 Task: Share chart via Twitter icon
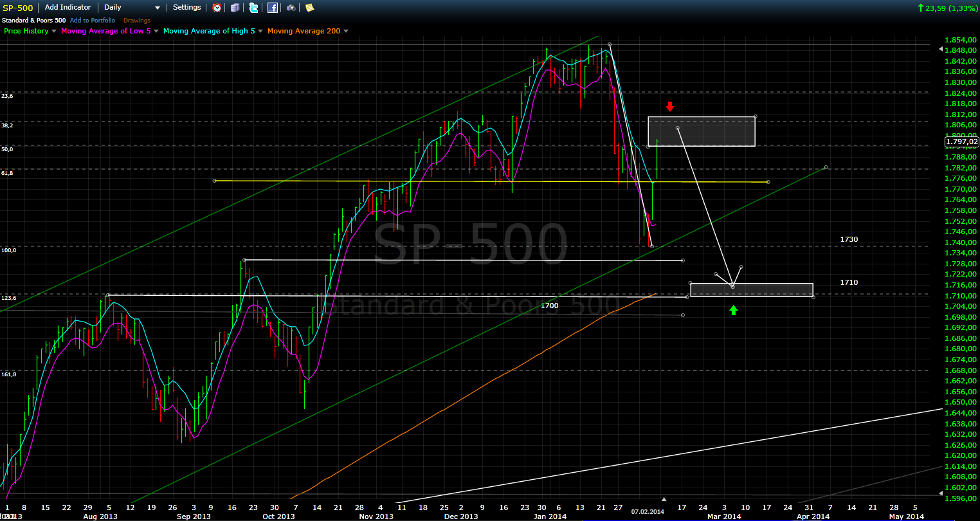[253, 8]
